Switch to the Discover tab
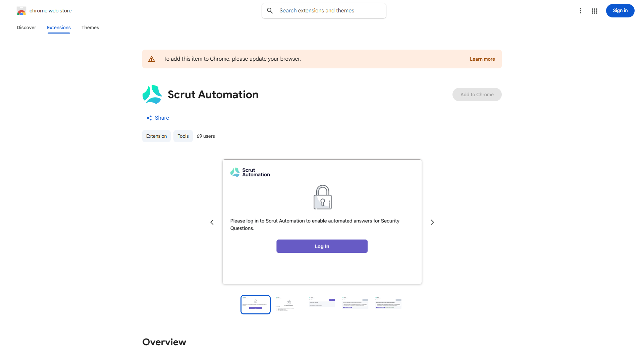The image size is (644, 362). [x=26, y=27]
